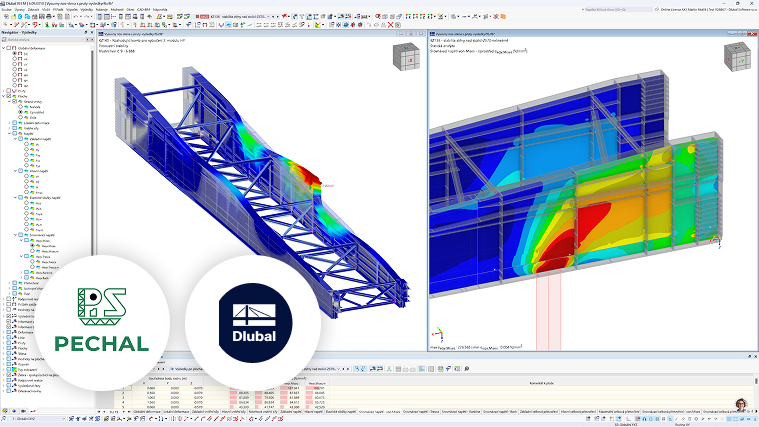
Task: Switch to Srovnávací napětí - Rankine tab
Action: pos(462,412)
